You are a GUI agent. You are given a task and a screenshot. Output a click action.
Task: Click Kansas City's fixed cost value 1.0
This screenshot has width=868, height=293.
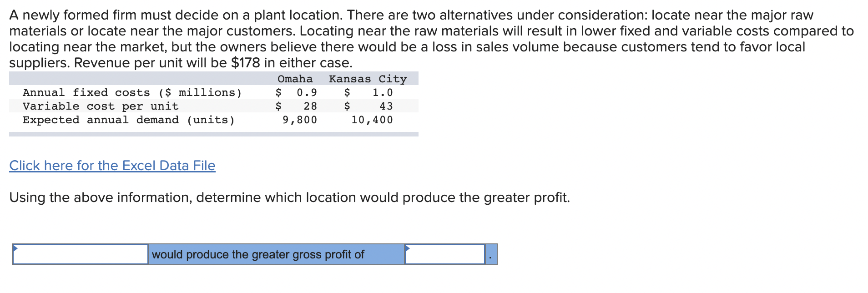click(383, 93)
